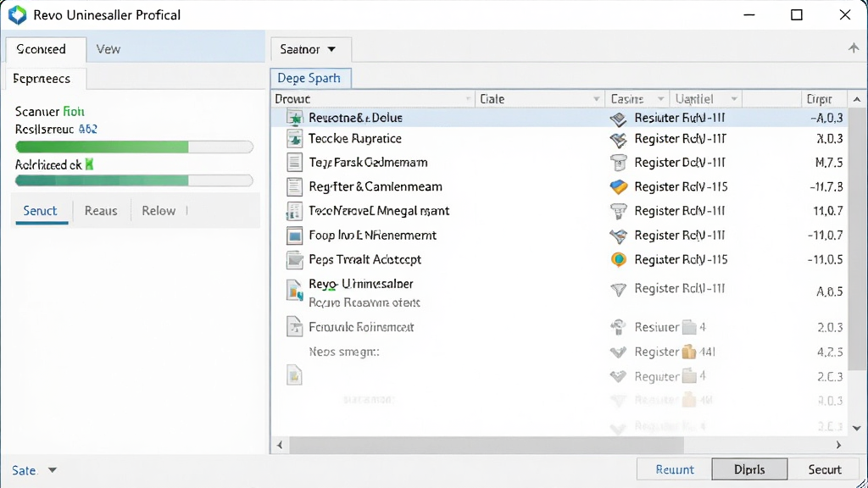The width and height of the screenshot is (868, 488).
Task: Click the register icon in the 4.2.5 row
Action: click(x=618, y=352)
